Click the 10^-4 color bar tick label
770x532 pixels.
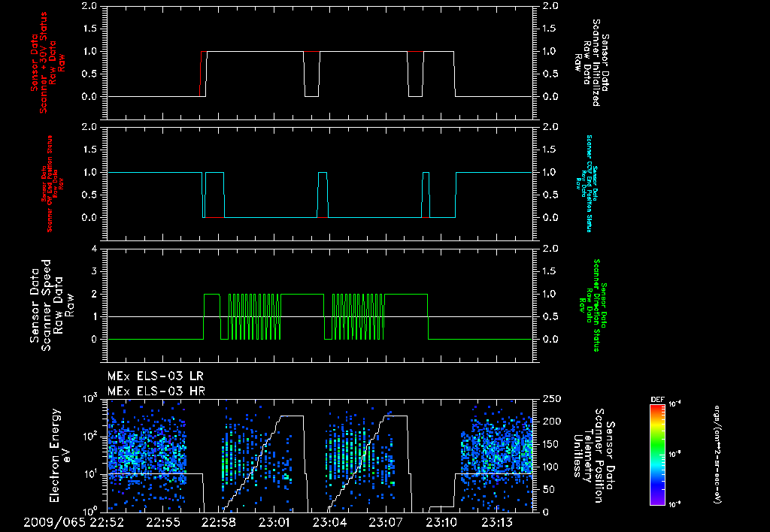tap(675, 404)
